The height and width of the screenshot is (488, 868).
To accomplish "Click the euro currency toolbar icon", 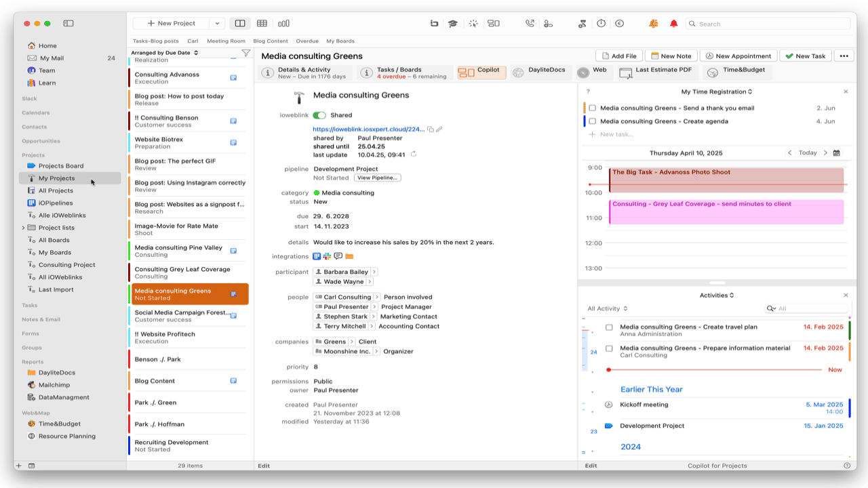I will [x=619, y=23].
